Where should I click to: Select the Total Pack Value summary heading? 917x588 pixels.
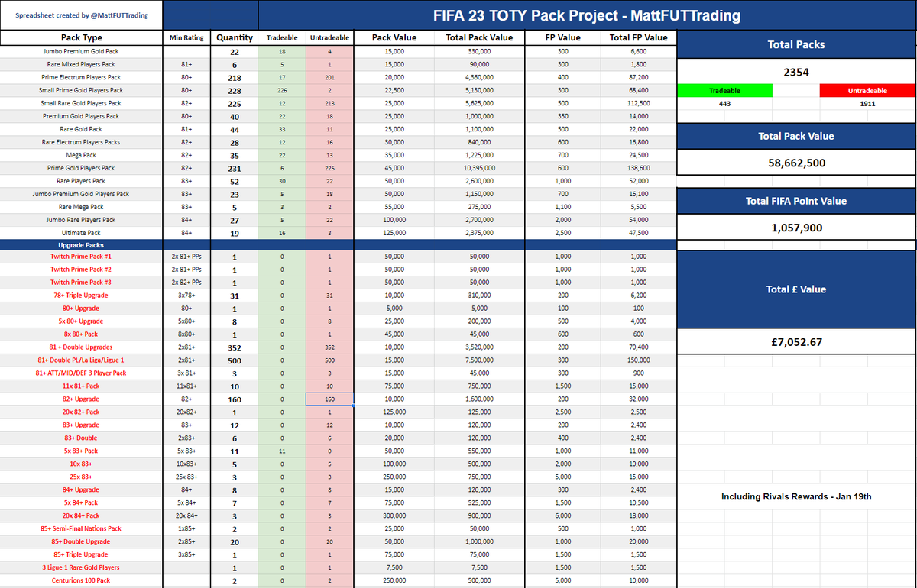(796, 137)
